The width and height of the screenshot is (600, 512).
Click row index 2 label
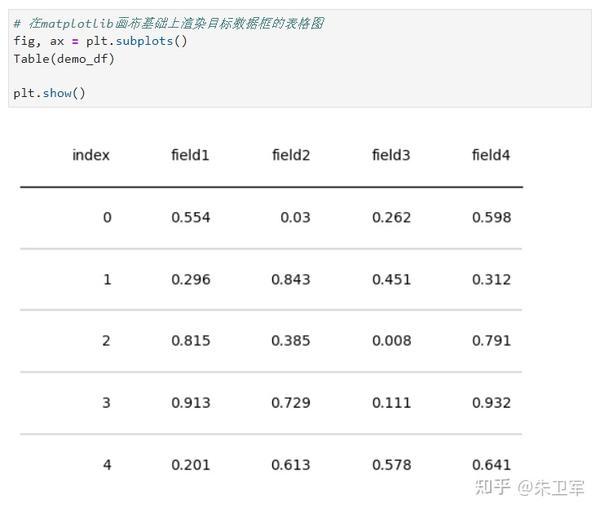point(106,341)
